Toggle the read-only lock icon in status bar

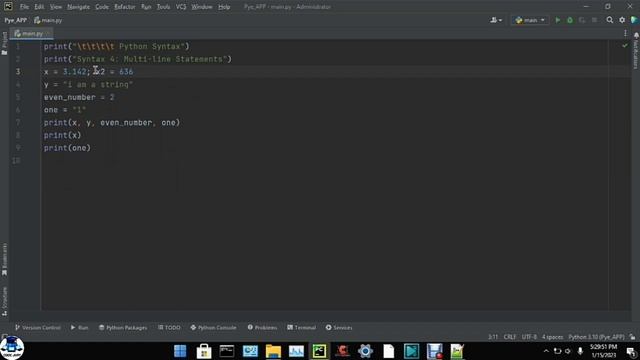point(632,337)
